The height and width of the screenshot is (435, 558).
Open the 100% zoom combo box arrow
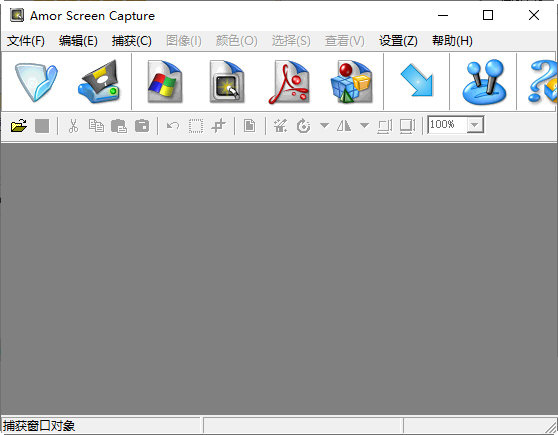[x=474, y=125]
